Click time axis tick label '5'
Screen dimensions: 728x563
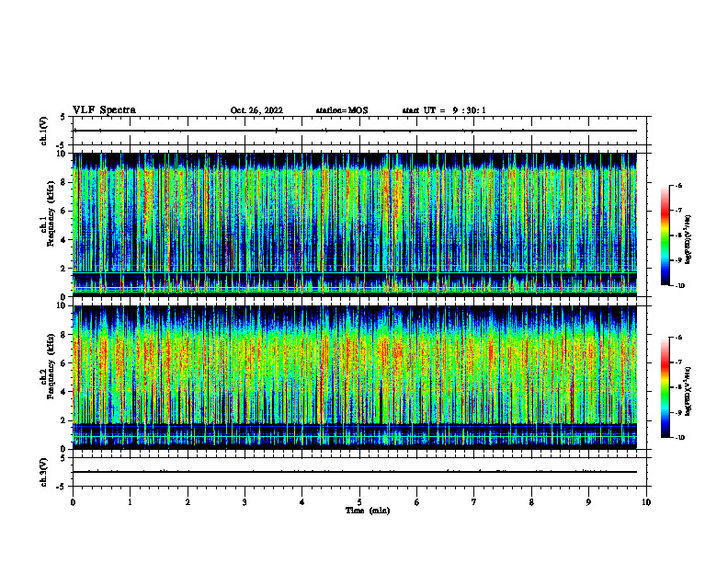tap(359, 502)
